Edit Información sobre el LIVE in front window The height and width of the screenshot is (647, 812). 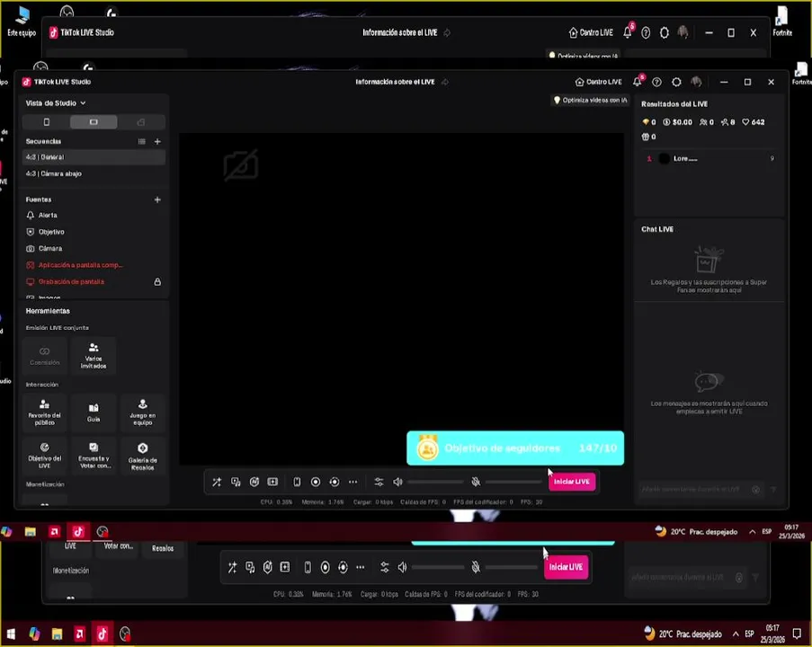point(402,82)
